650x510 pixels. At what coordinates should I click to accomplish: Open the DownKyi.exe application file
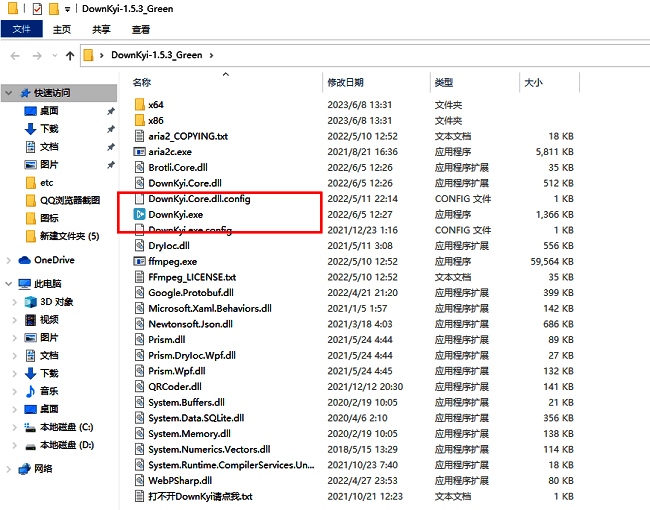pos(175,214)
